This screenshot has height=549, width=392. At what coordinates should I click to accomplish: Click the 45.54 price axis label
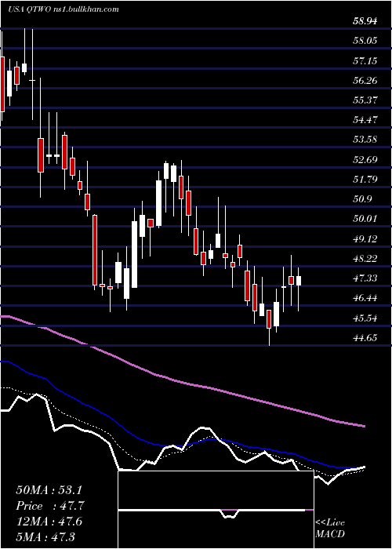point(365,318)
